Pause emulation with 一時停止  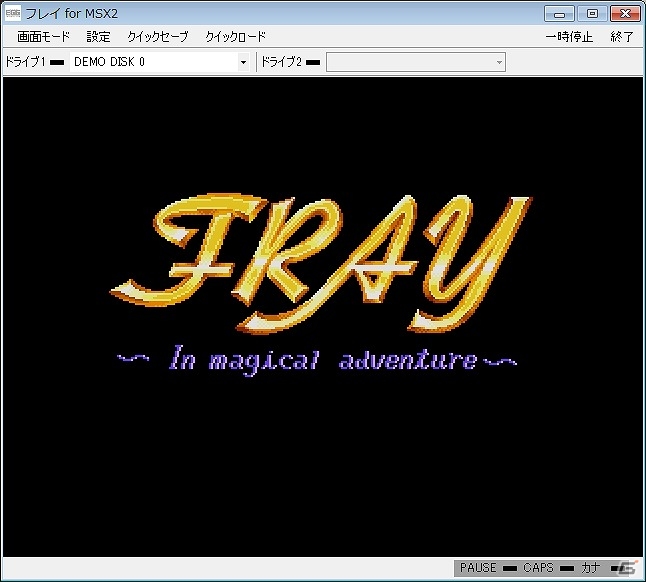[x=569, y=37]
